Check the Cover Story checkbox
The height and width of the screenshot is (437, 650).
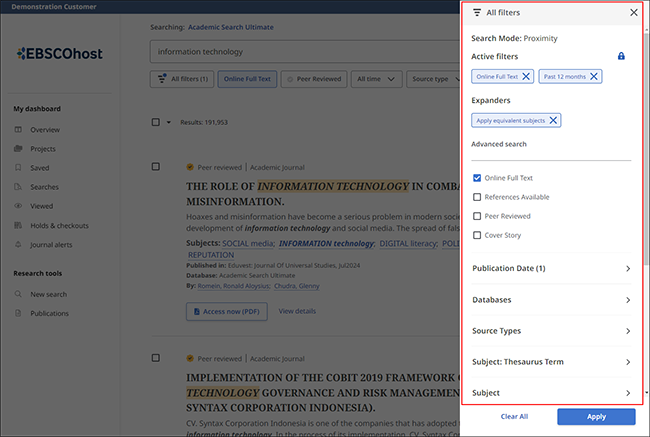point(477,235)
